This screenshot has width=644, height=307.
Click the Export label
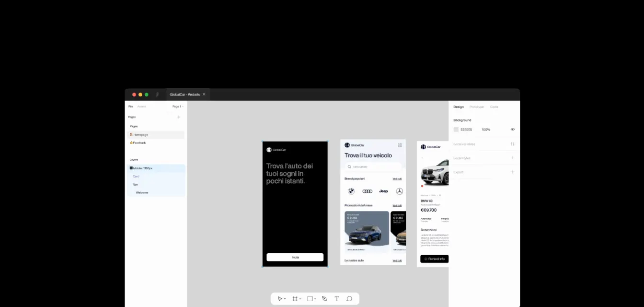[x=458, y=172]
